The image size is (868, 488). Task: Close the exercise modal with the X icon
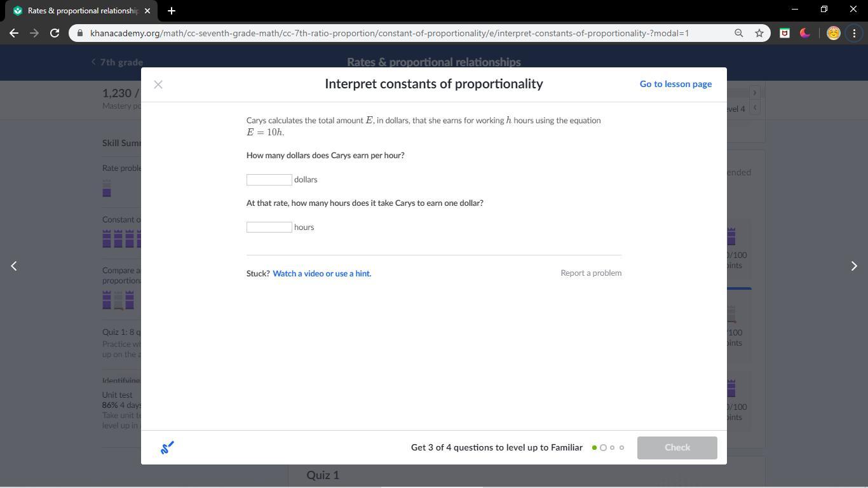[x=158, y=85]
